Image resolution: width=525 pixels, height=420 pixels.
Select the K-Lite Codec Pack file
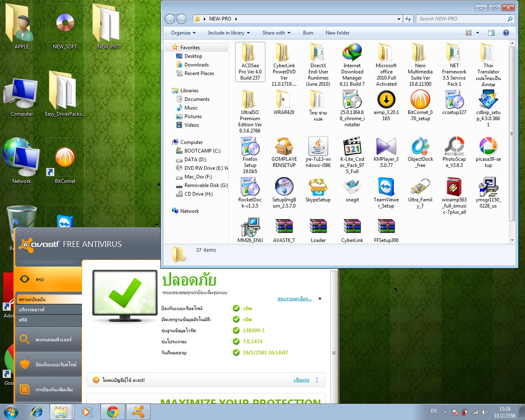[x=352, y=155]
